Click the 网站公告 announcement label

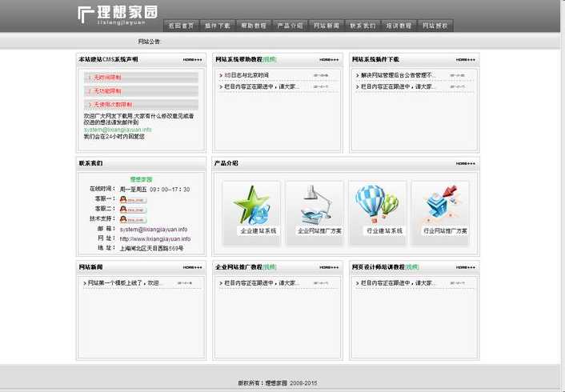pos(149,42)
